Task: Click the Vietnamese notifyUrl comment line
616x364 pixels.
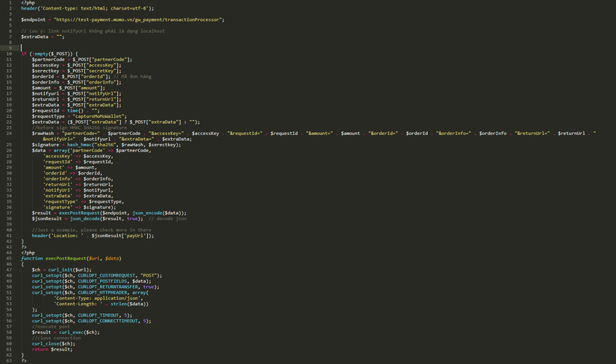Action: click(93, 31)
